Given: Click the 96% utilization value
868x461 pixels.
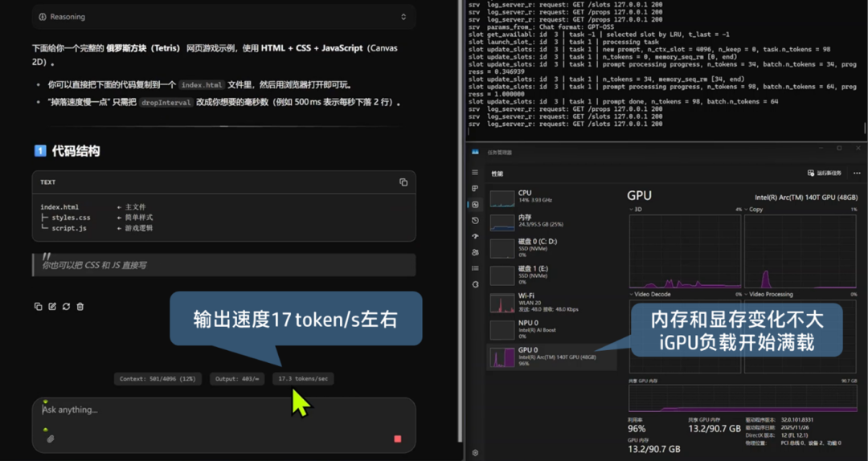Looking at the screenshot, I should [x=637, y=429].
